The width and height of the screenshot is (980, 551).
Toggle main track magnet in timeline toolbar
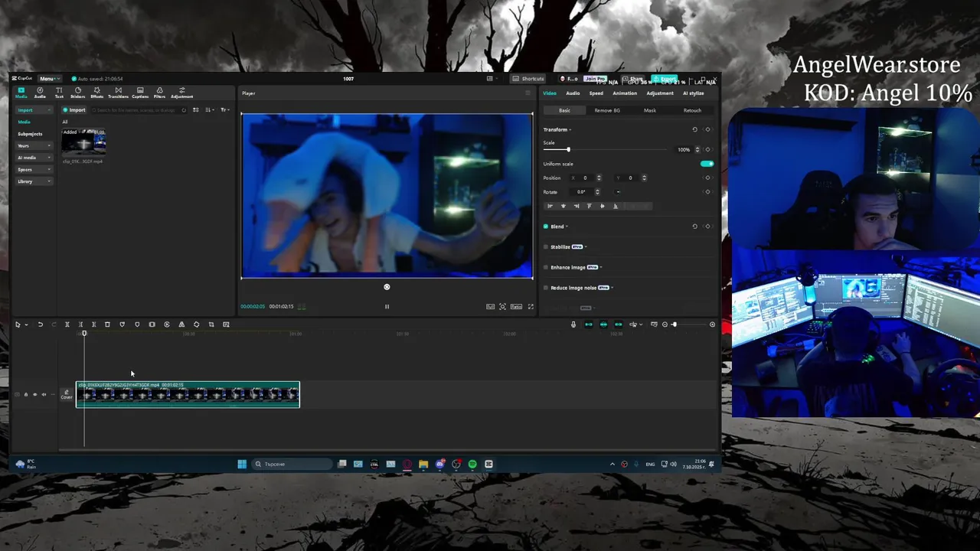589,324
